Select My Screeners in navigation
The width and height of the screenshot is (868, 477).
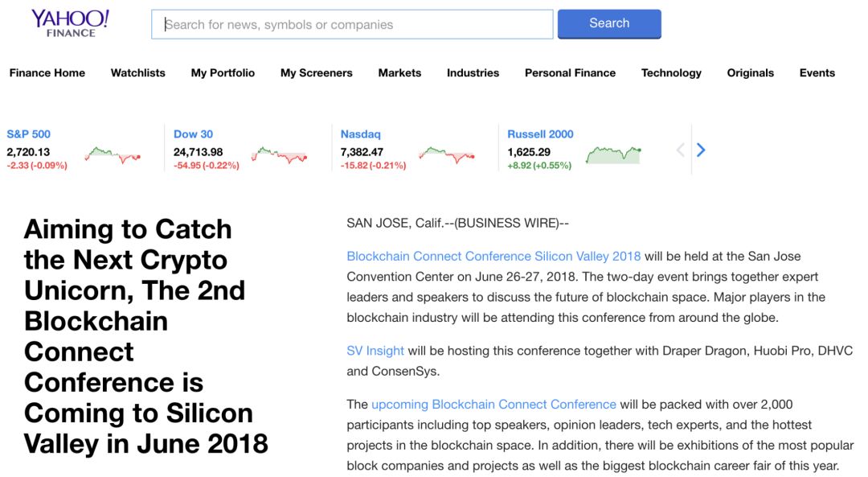[317, 72]
